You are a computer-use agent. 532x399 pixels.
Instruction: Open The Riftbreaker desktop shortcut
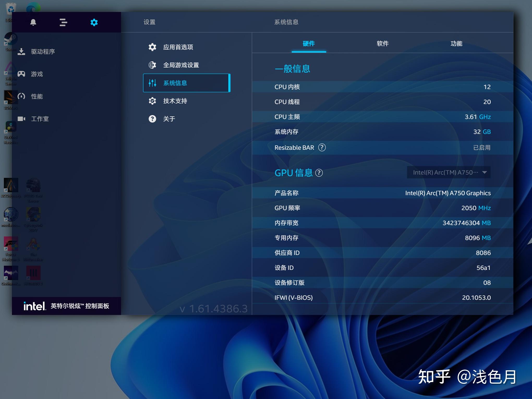33,249
